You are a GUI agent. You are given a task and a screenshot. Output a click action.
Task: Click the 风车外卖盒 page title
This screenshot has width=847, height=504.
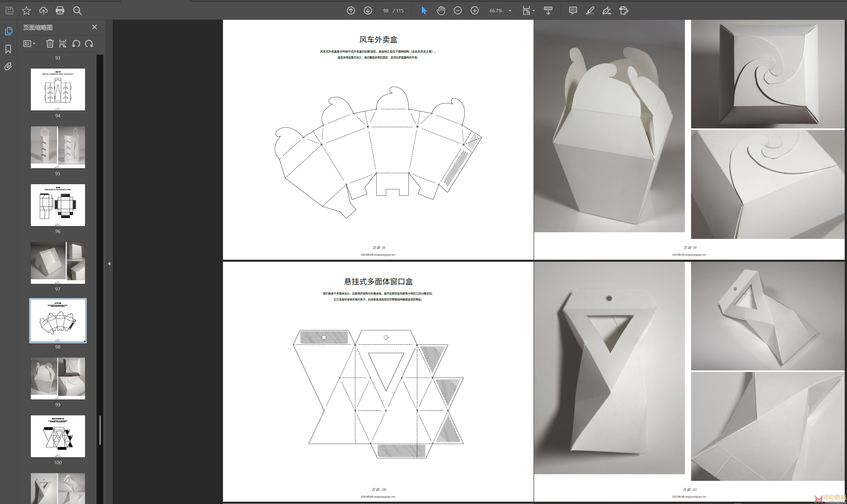point(378,40)
